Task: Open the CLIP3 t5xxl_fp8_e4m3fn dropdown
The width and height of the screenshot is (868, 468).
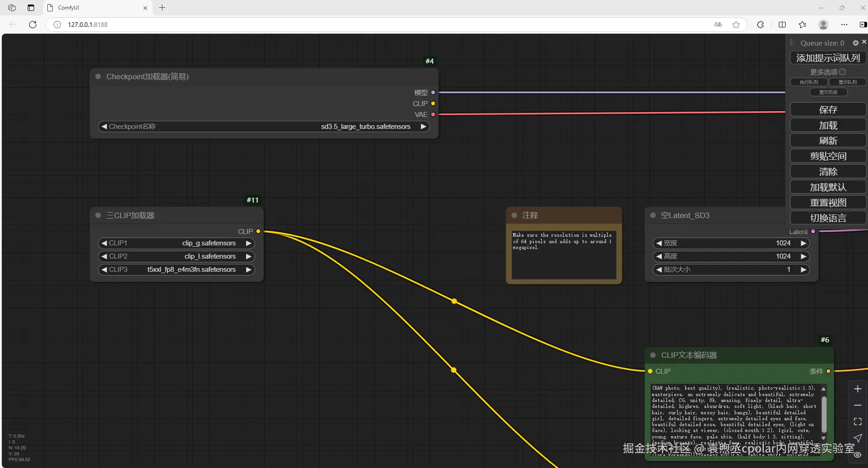Action: pos(177,270)
